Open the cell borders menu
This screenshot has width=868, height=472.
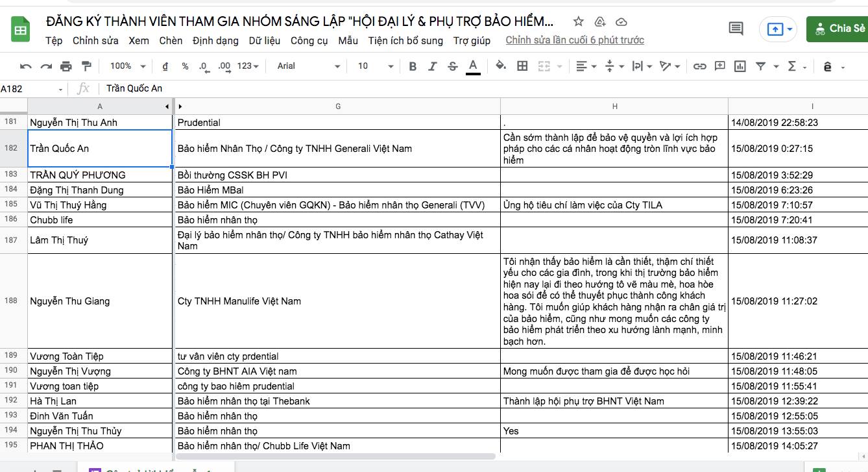tap(522, 66)
